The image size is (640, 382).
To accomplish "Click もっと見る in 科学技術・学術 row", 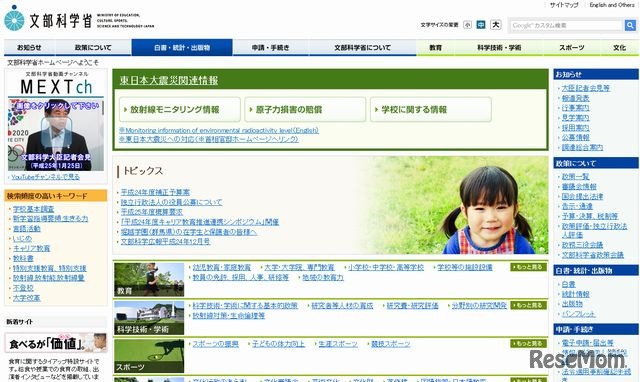I will 528,305.
